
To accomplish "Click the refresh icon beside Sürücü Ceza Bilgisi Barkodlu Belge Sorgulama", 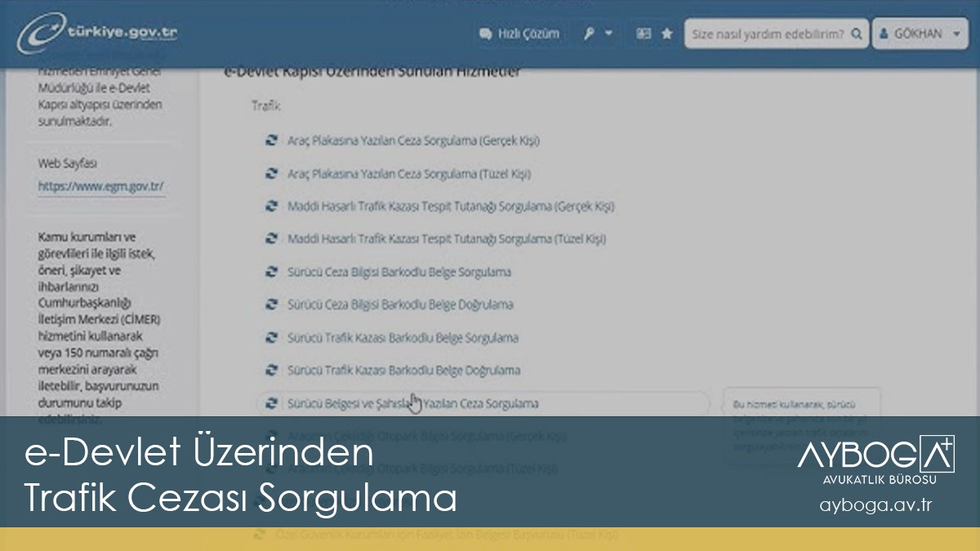I will pyautogui.click(x=269, y=272).
